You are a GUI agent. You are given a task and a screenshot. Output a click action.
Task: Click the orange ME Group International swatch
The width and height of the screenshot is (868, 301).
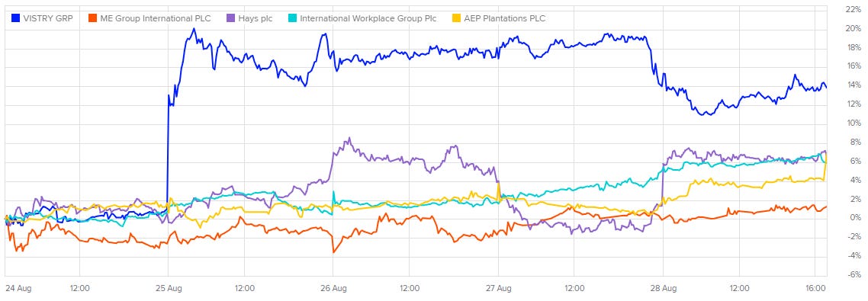[x=93, y=18]
